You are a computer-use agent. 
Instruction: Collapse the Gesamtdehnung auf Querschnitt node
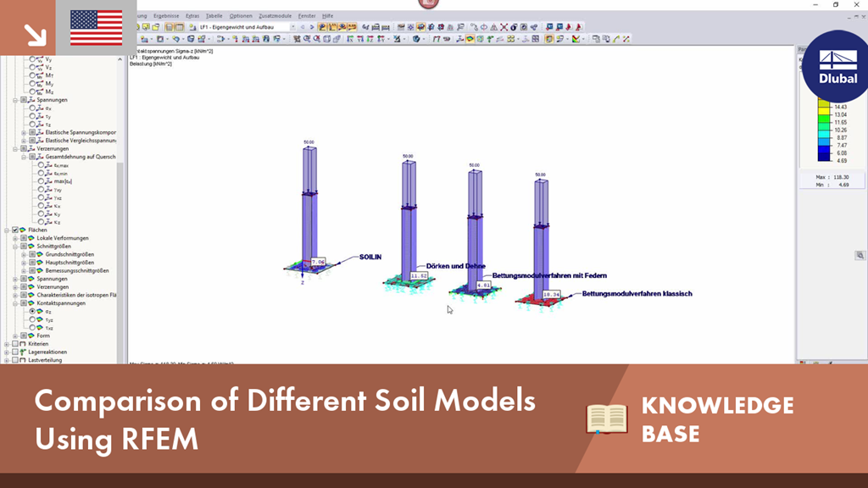click(24, 157)
